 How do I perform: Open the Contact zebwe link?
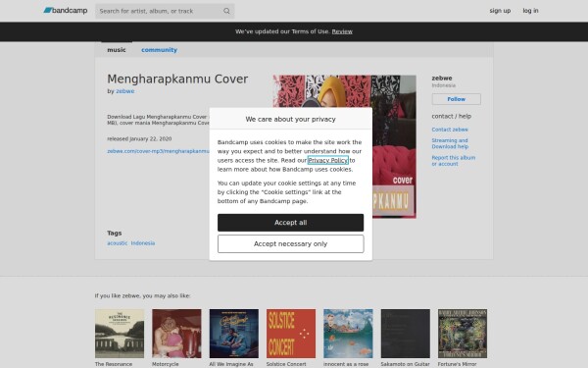click(x=450, y=130)
